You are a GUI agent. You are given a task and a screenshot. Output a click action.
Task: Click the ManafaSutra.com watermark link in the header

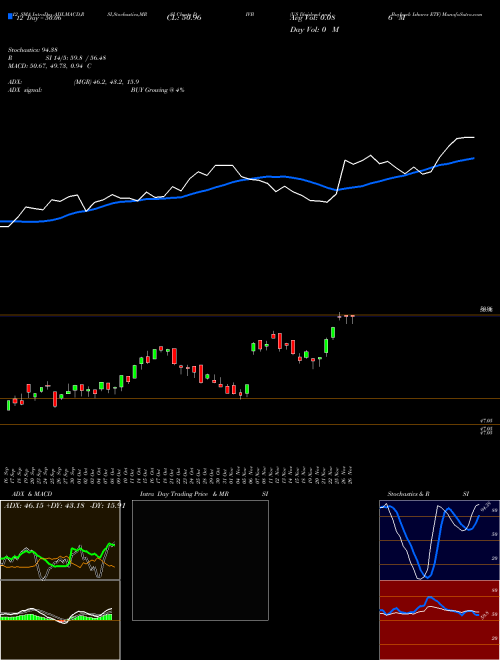460,14
